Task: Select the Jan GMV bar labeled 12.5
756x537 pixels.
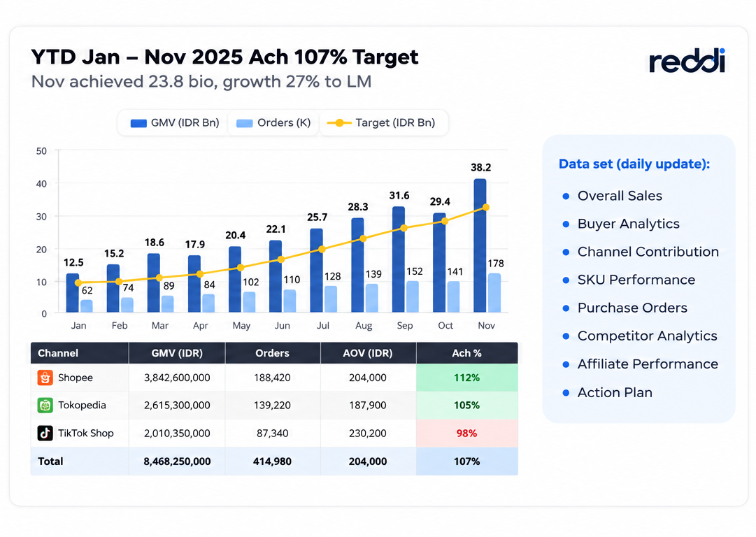Action: (72, 293)
